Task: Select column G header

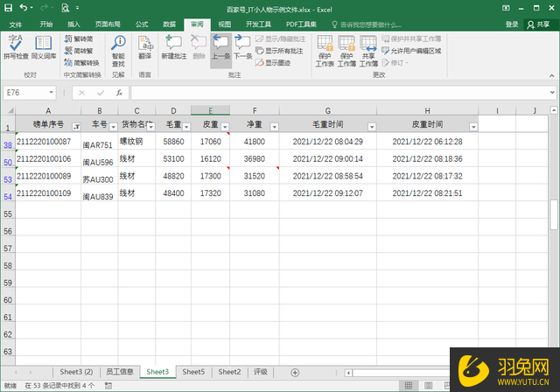Action: point(328,110)
